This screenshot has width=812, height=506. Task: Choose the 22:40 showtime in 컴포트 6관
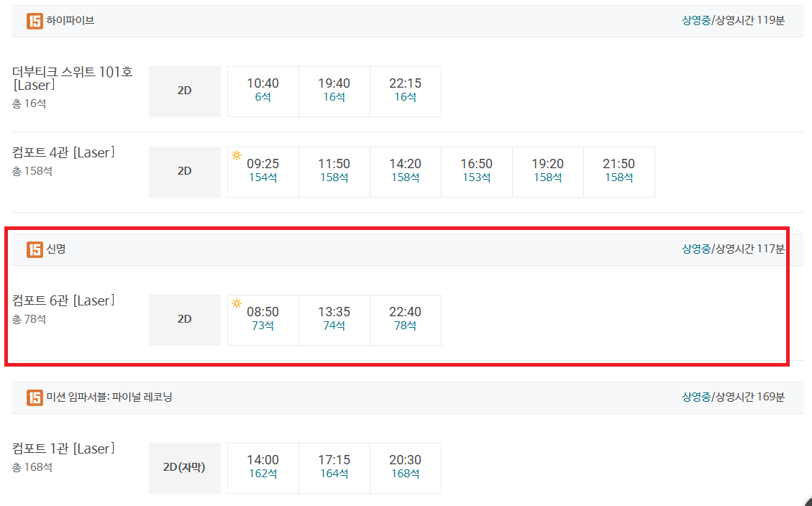406,320
